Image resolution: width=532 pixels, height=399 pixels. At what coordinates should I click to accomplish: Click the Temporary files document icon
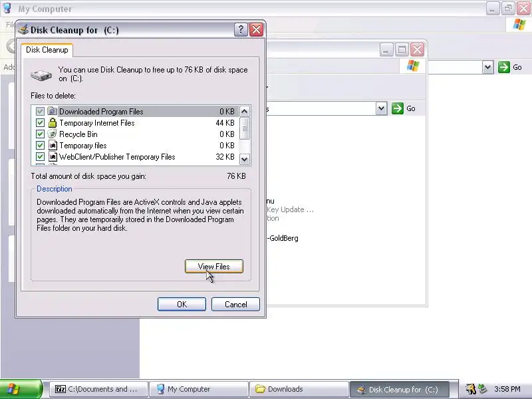[x=53, y=145]
